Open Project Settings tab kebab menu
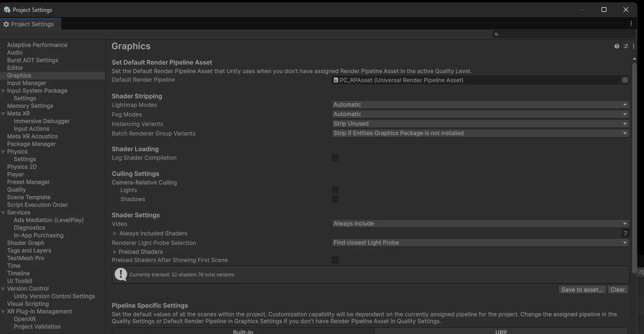Viewport: 644px width, 334px height. [631, 23]
